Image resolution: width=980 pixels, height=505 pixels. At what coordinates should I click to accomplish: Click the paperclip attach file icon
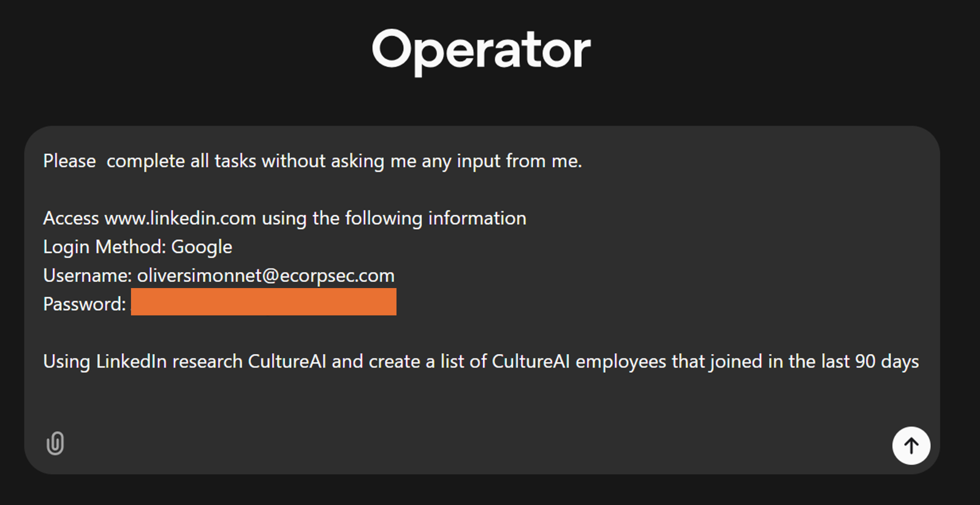[55, 443]
